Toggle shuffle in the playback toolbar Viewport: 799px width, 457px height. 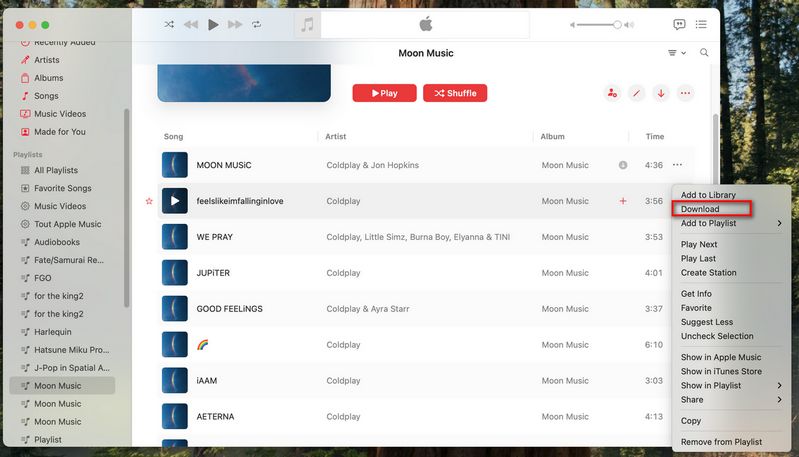[169, 24]
